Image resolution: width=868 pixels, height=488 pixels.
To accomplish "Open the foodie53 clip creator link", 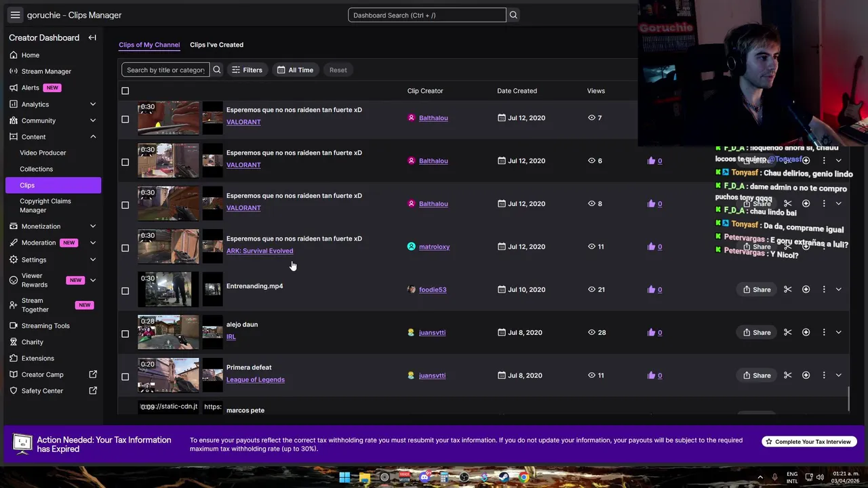I will [x=433, y=289].
